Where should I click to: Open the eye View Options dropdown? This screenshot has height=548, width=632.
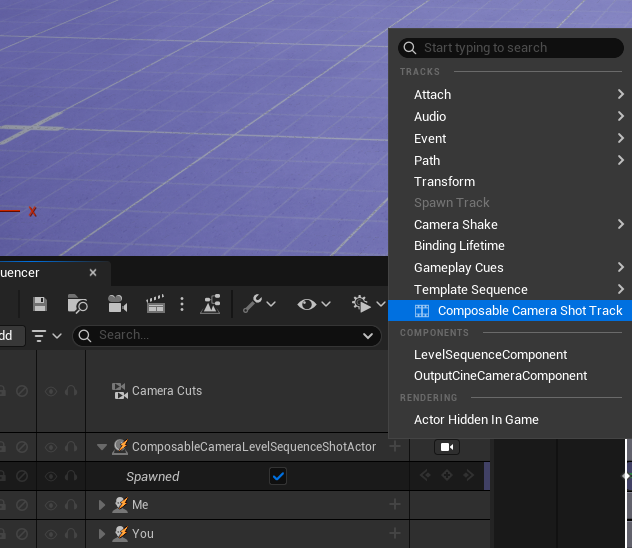click(314, 304)
